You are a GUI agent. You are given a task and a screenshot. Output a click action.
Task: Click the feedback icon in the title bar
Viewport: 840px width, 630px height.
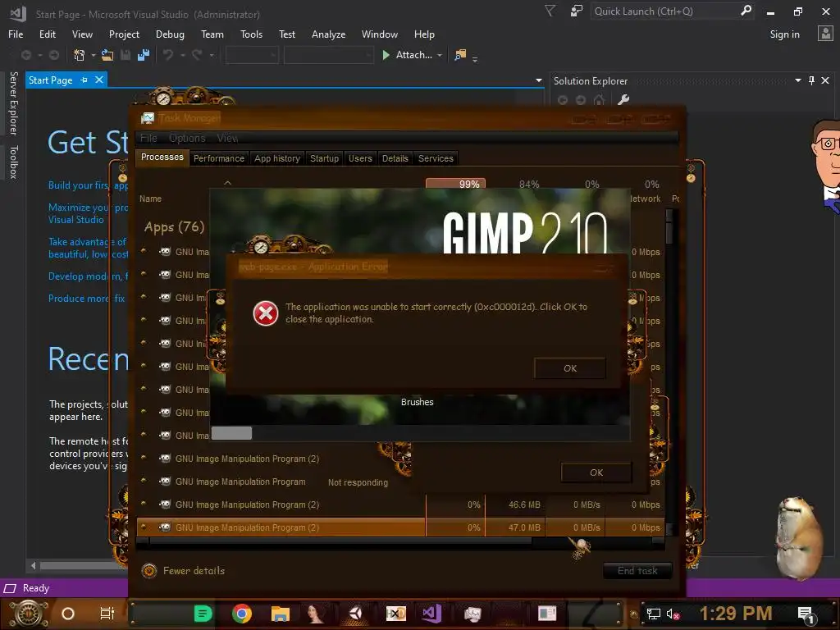577,11
